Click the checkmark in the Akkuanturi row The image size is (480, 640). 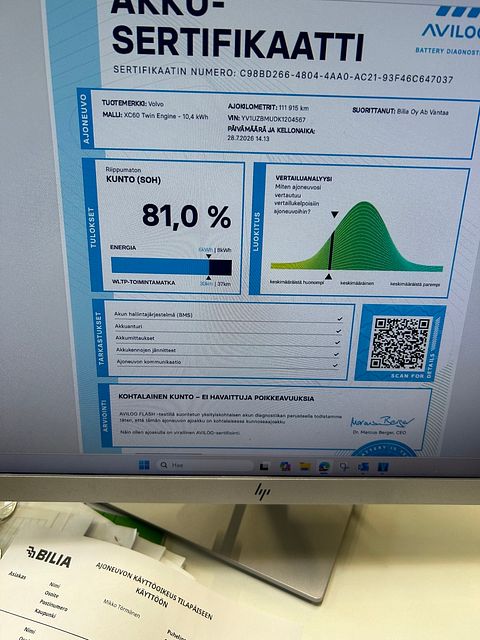[x=338, y=331]
